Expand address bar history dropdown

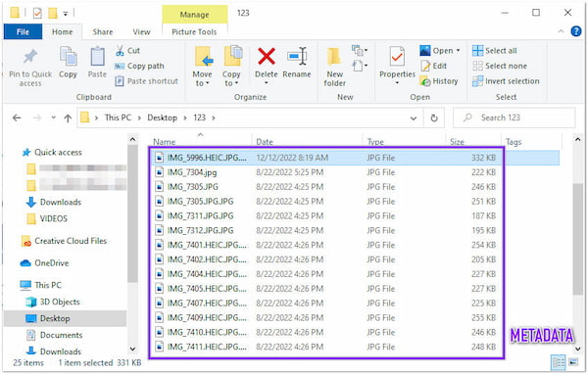414,118
